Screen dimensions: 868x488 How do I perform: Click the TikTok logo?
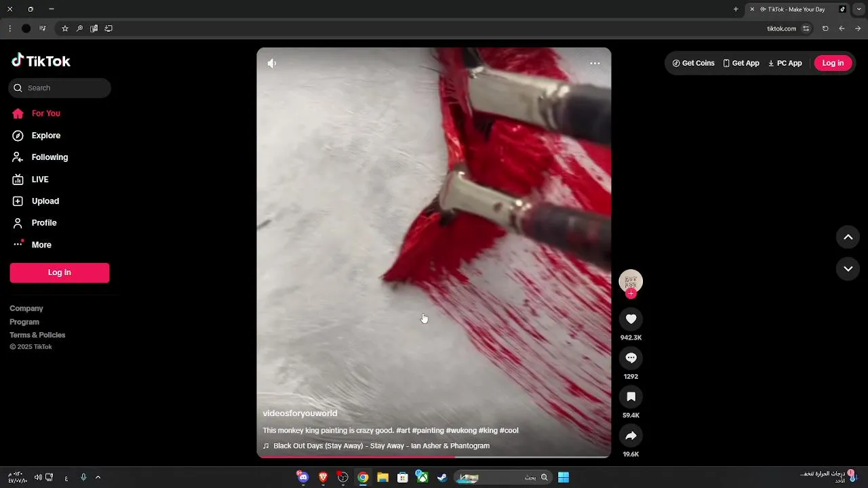click(x=41, y=61)
